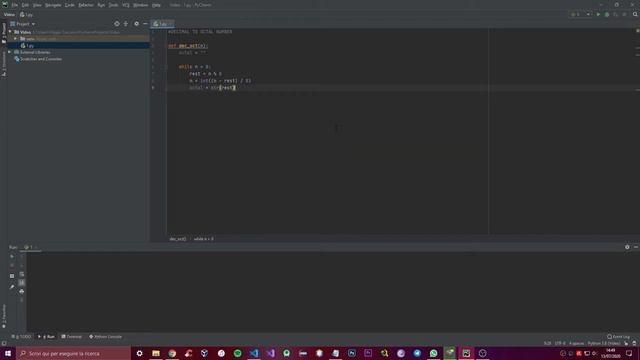
Task: Open Project panel gear settings
Action: 136,24
